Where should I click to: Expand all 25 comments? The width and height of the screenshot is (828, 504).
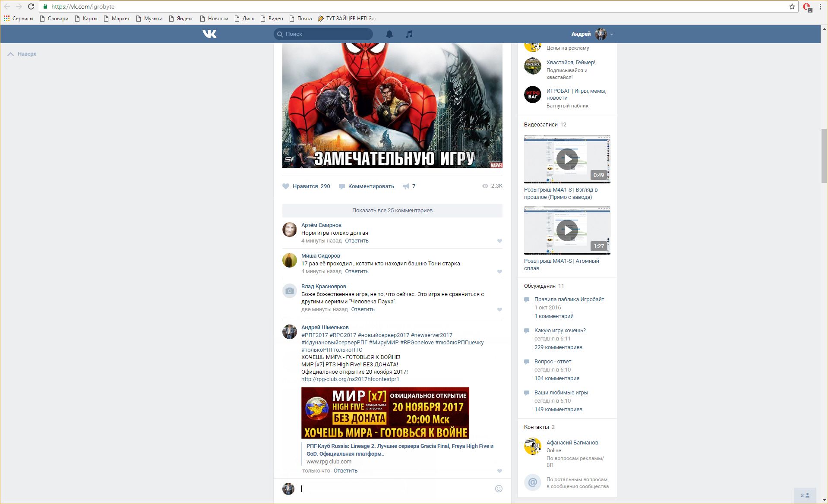tap(392, 211)
